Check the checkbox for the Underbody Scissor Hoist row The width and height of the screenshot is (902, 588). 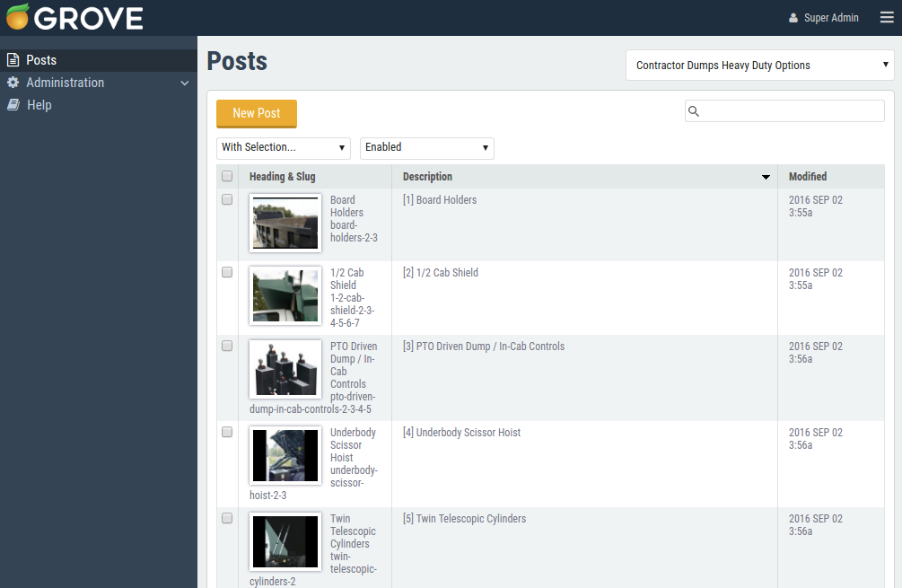227,432
